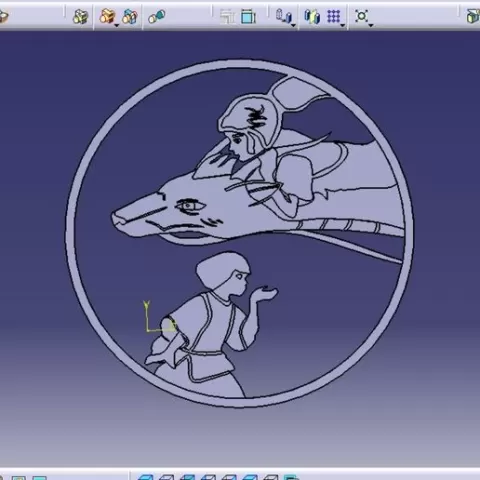Click the green box icon at toolbar's right edge
The image size is (480, 480).
473,16
